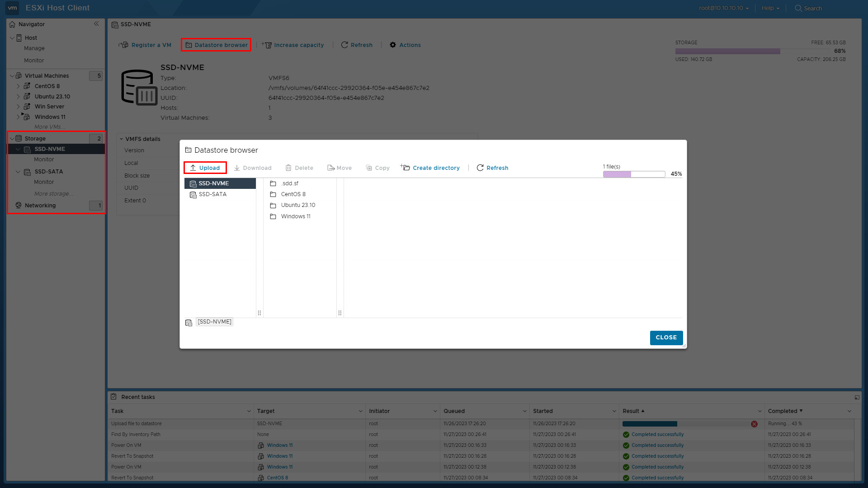
Task: Open the CentOS 8 folder
Action: point(293,194)
